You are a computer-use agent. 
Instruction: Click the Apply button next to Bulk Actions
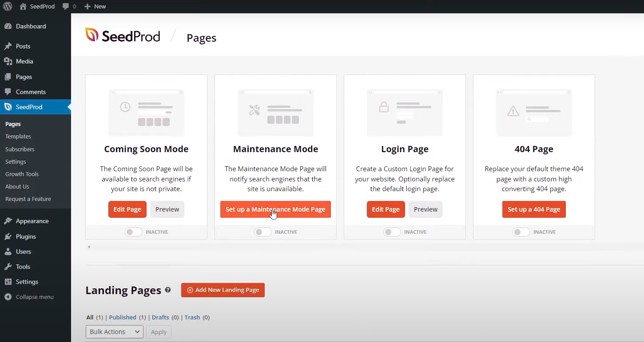(x=159, y=331)
